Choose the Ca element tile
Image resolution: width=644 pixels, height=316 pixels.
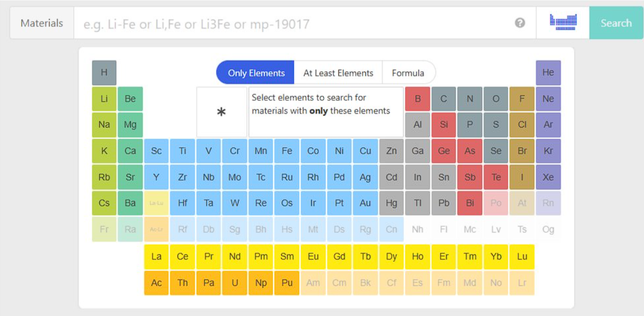pyautogui.click(x=130, y=151)
